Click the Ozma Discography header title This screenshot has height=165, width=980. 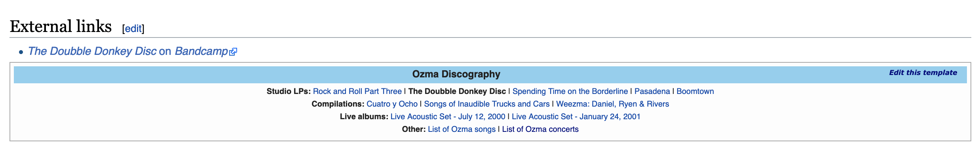coord(456,74)
